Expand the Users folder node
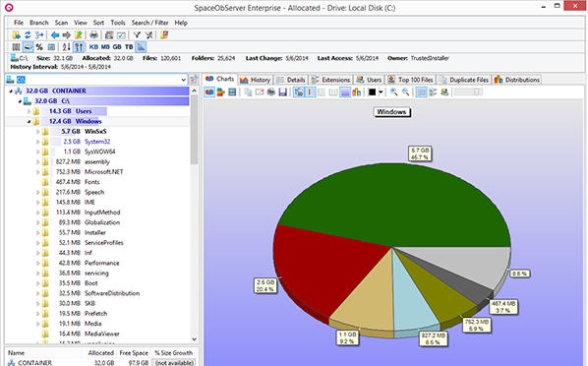This screenshot has height=366, width=588. pos(29,111)
